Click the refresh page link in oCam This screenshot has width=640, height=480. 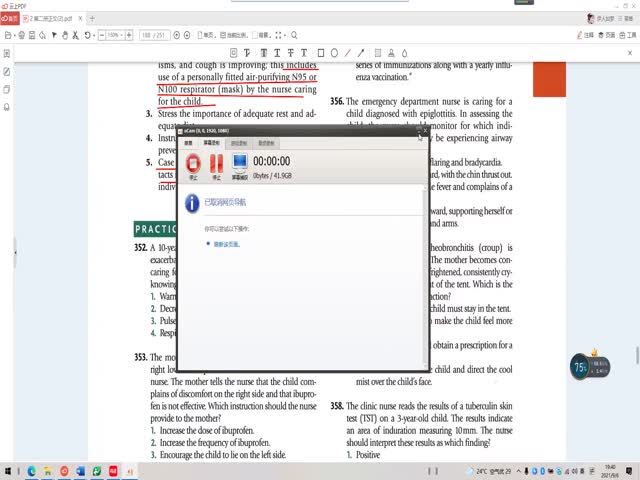click(225, 243)
